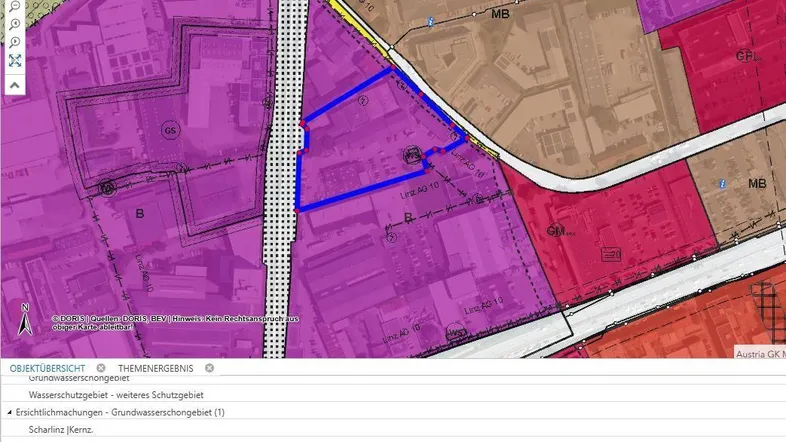Switch to OBJEKTÜBERSICHT tab
The image size is (786, 442).
point(47,368)
